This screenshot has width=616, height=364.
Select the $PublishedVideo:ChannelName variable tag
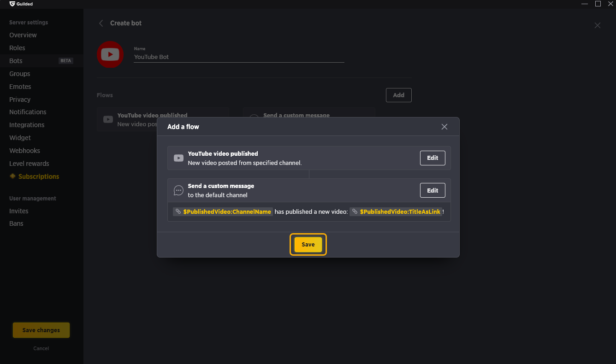tap(223, 212)
